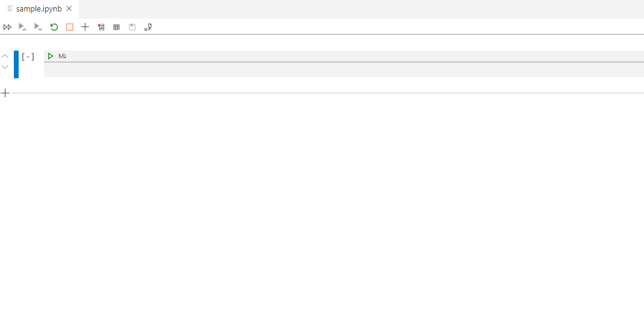Export the notebook as a Python script
644x333 pixels.
tap(148, 27)
